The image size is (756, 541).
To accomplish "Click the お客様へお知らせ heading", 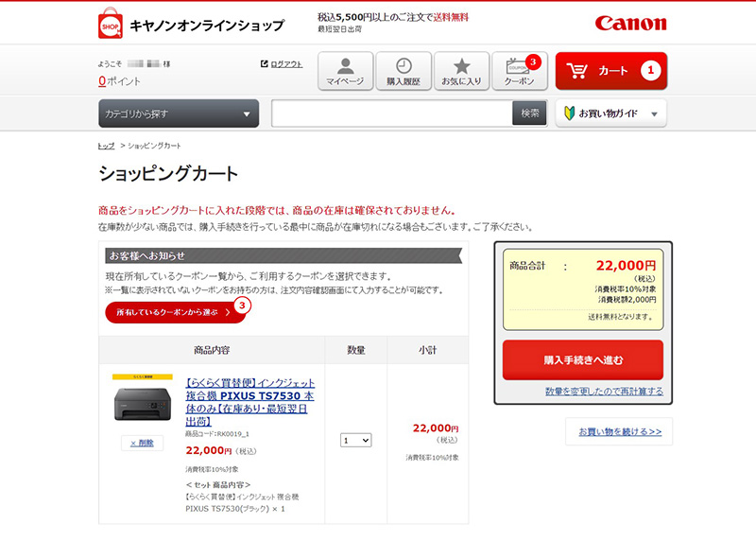I will click(x=147, y=255).
